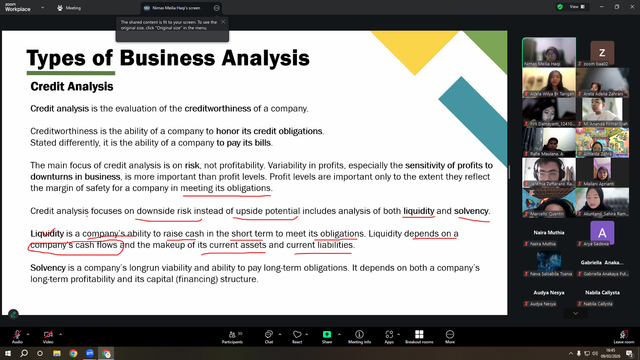640x360 pixels.
Task: Select Nimas Melia Haqi's video tile
Action: tap(549, 52)
